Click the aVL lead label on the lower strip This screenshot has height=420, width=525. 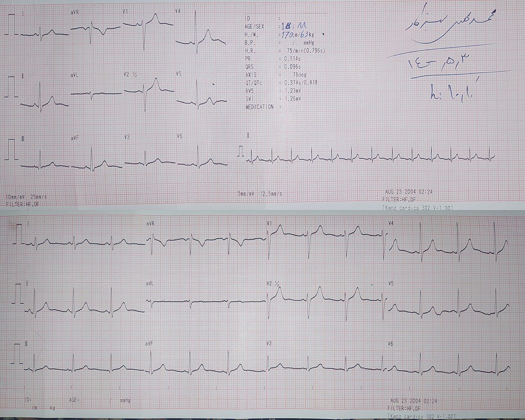pos(150,284)
